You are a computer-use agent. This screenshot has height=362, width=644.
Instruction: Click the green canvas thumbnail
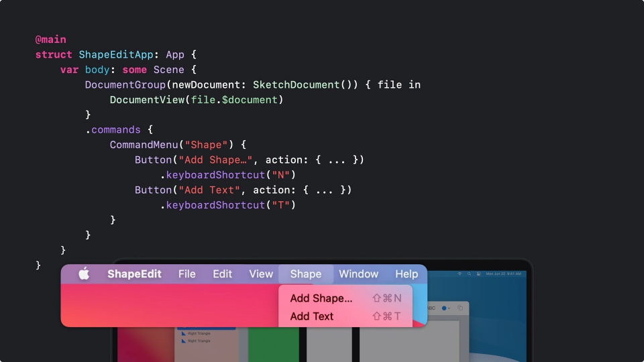274,345
